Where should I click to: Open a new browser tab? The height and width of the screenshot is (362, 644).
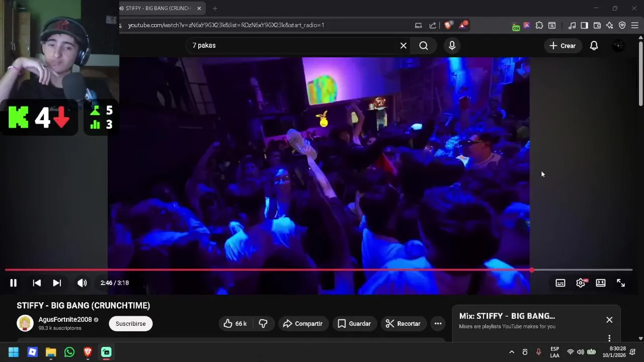point(215,8)
